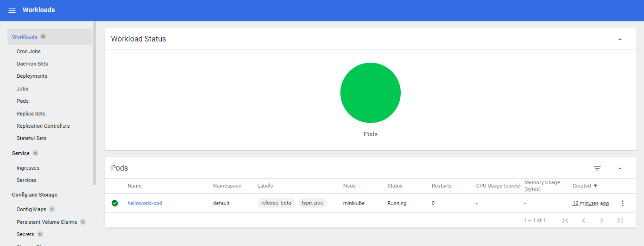Open Config Maps in sidebar
This screenshot has width=644, height=246.
click(32, 209)
